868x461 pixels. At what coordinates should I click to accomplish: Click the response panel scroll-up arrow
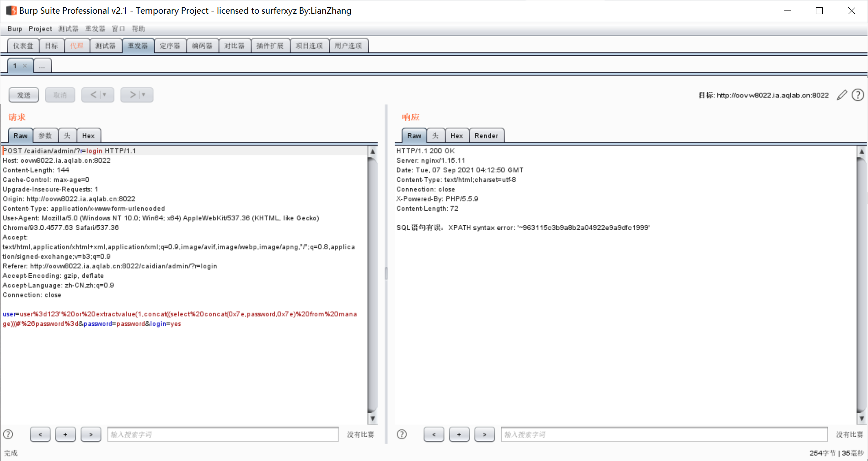pos(862,151)
